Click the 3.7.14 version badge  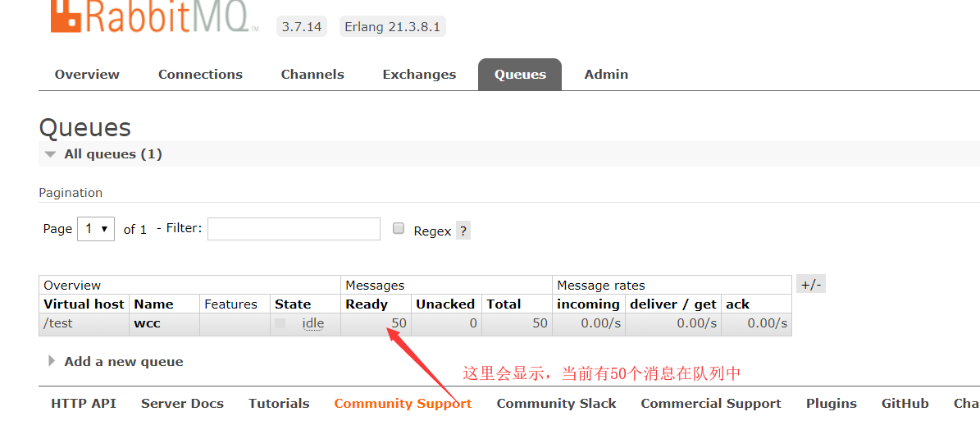pyautogui.click(x=301, y=27)
